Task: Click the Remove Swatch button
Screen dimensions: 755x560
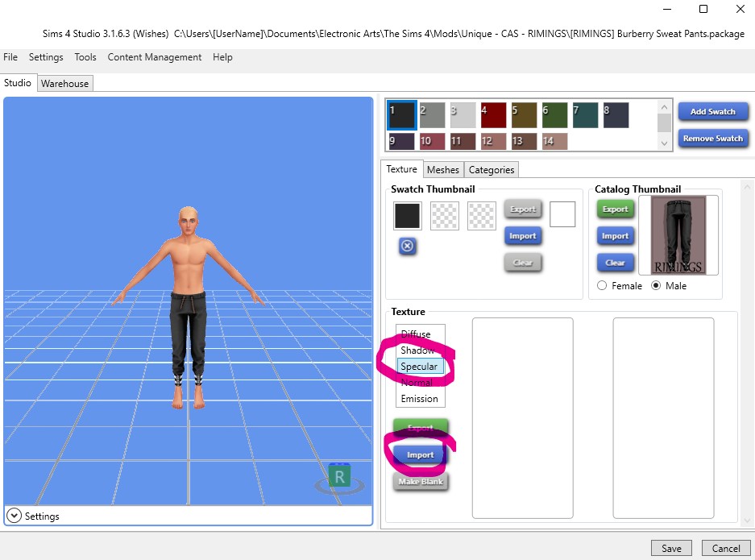Action: 713,139
